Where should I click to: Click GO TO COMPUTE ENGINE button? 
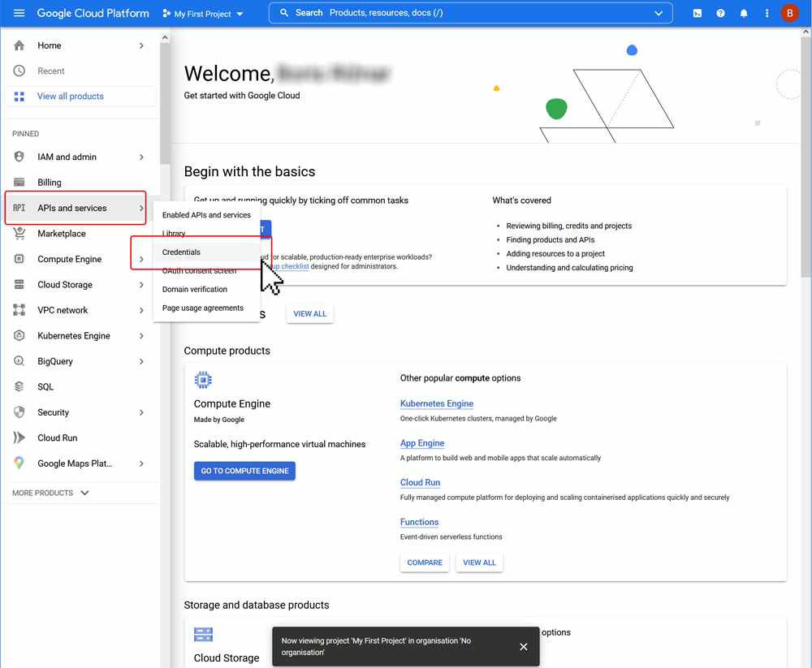tap(244, 471)
